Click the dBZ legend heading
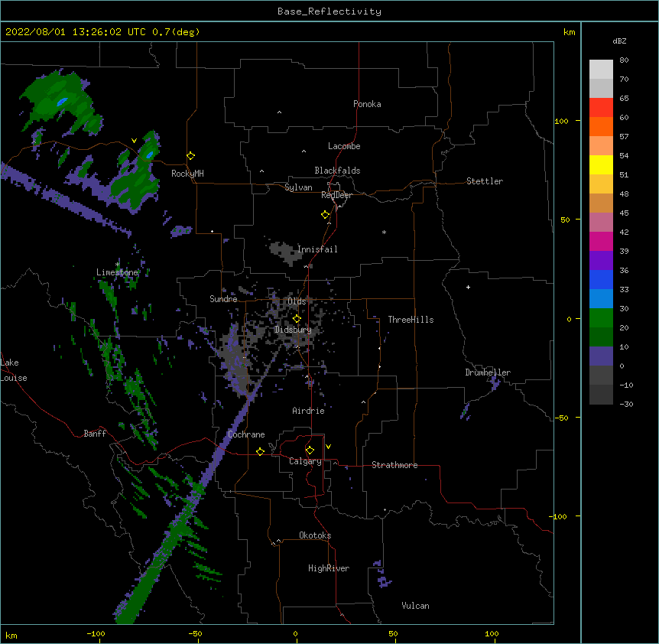The image size is (659, 644). 619,41
